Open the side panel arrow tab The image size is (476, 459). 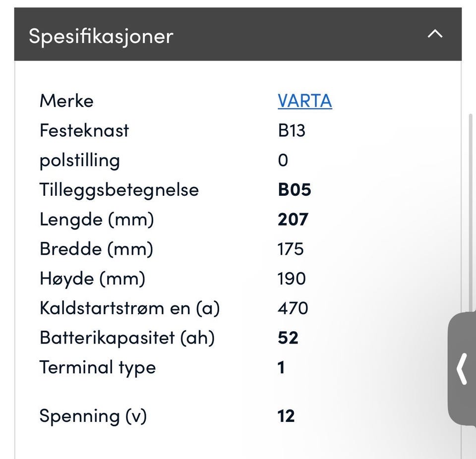[462, 369]
